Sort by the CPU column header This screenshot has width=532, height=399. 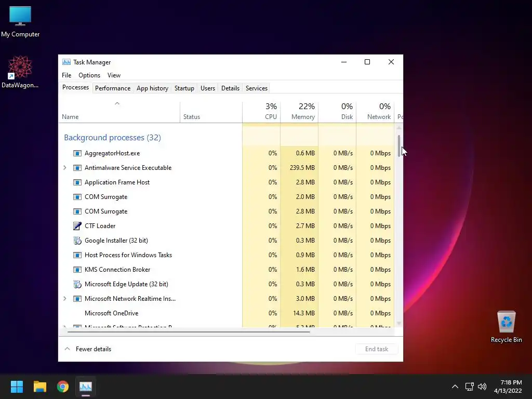point(262,112)
